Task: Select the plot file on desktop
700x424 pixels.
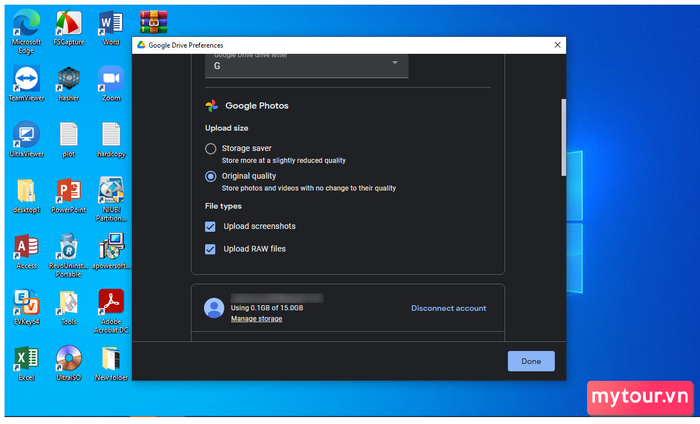Action: tap(69, 139)
